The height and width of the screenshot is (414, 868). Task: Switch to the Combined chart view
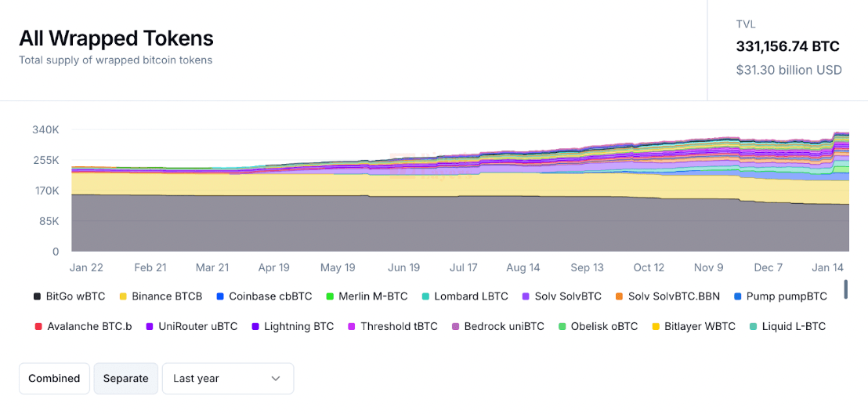tap(54, 378)
